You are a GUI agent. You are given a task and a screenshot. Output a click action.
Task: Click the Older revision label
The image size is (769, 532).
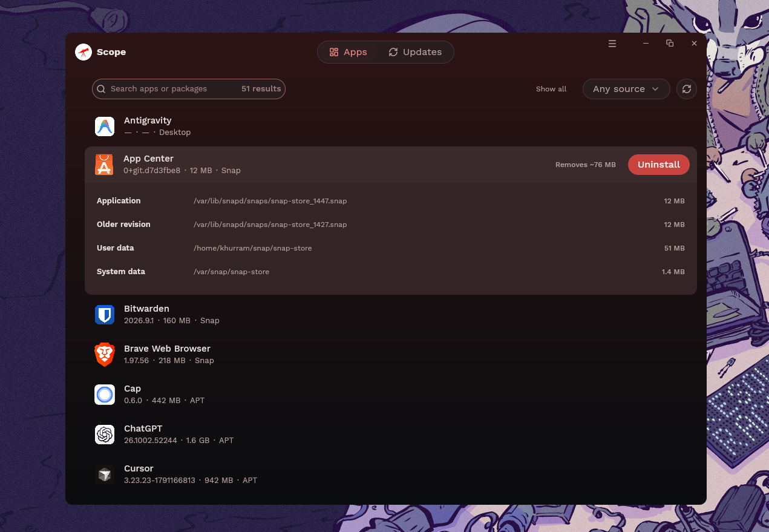pyautogui.click(x=123, y=225)
